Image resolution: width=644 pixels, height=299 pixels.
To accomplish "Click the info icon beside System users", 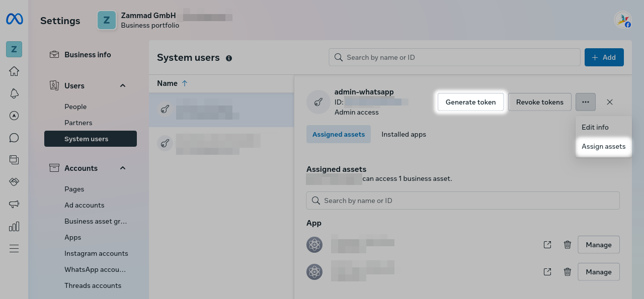I will (x=229, y=58).
